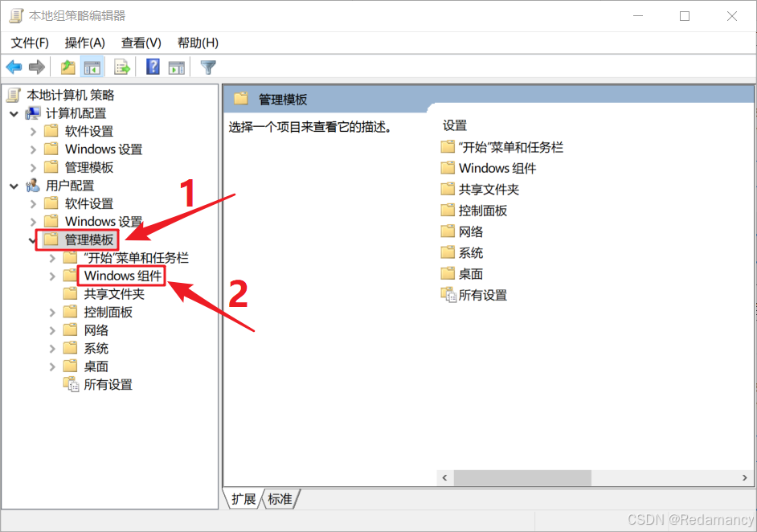The width and height of the screenshot is (757, 532).
Task: Collapse the 计算机配置 tree node
Action: pos(14,114)
